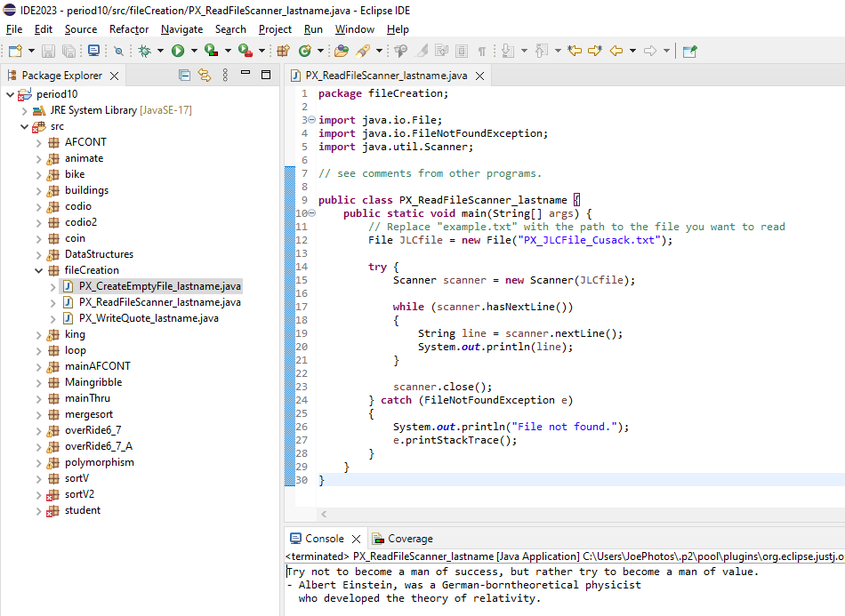Toggle Link with Editor in Package Explorer

point(205,76)
